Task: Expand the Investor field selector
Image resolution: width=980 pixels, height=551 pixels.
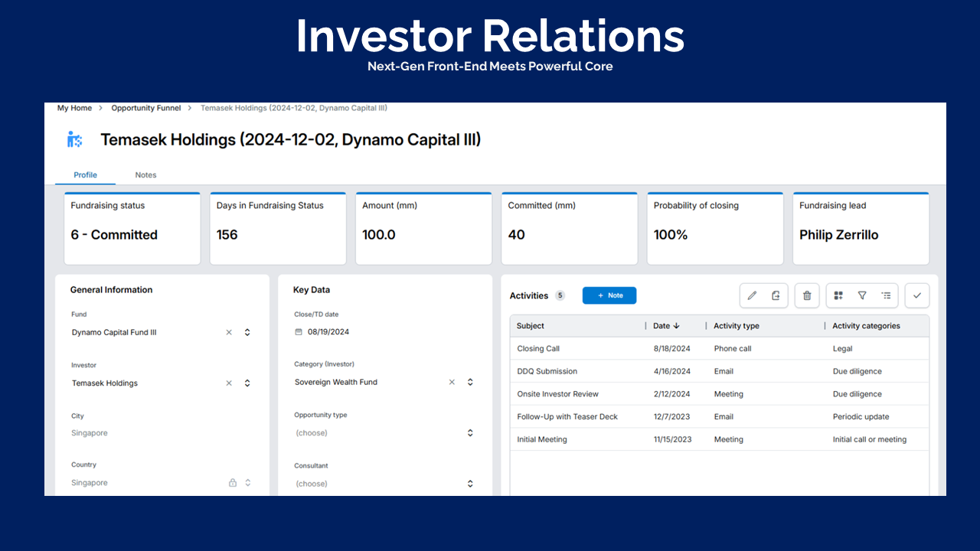Action: [247, 383]
